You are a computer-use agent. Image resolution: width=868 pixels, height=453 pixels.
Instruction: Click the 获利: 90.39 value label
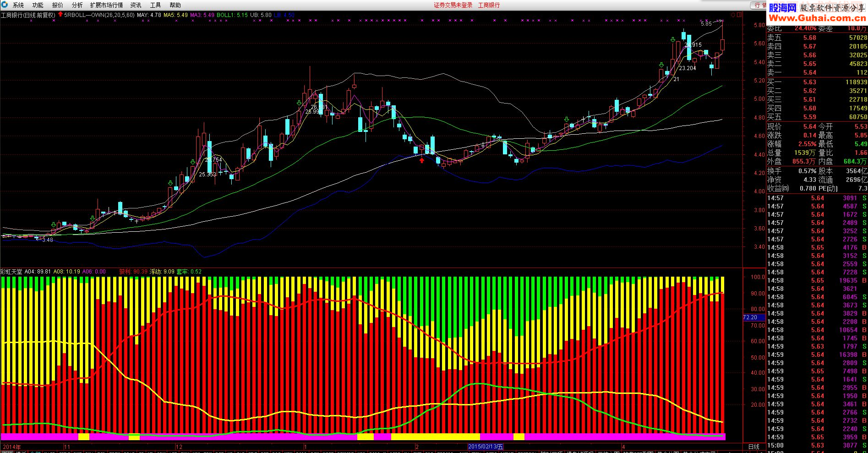click(133, 272)
